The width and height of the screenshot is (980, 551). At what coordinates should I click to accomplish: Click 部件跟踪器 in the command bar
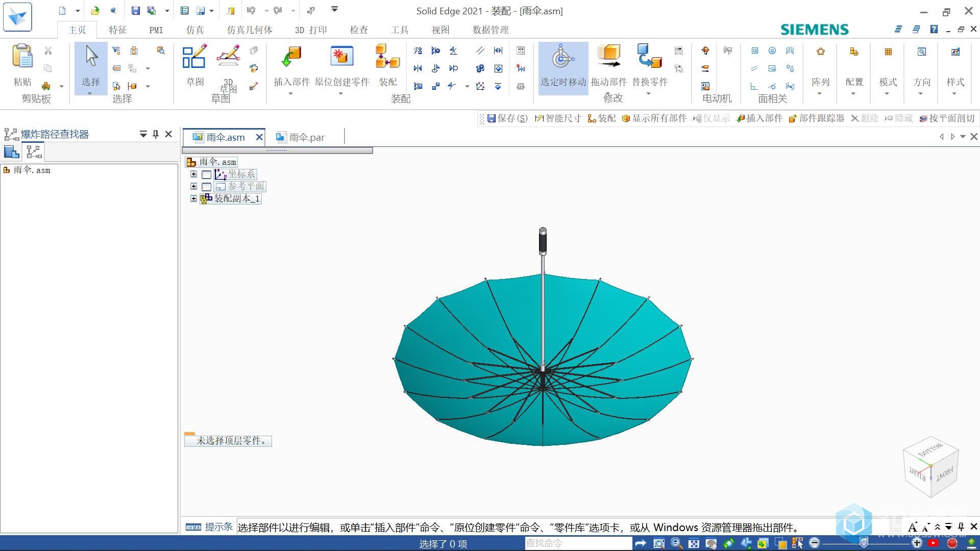817,118
